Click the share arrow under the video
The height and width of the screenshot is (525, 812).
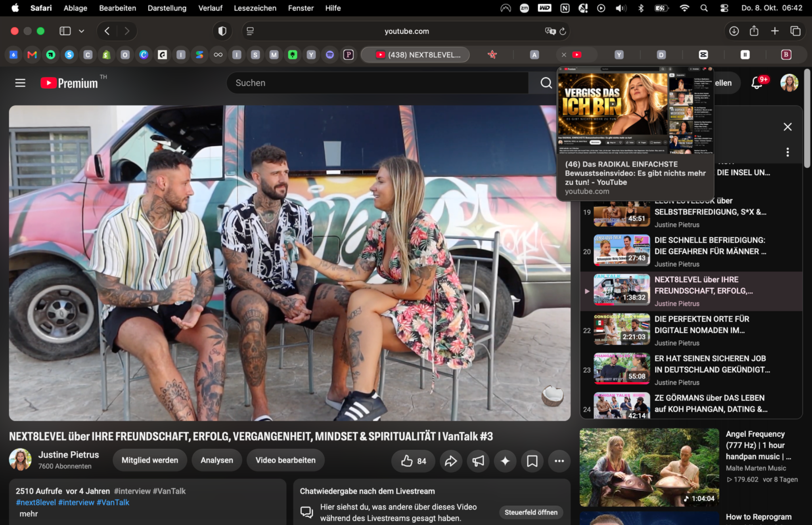click(x=451, y=460)
